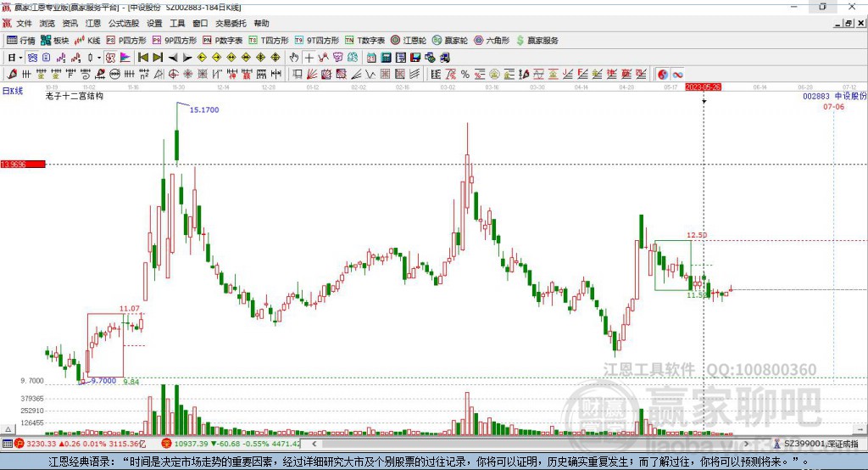Open the 9P四方形 tool
Screen dimensions: 868x470
pos(174,41)
